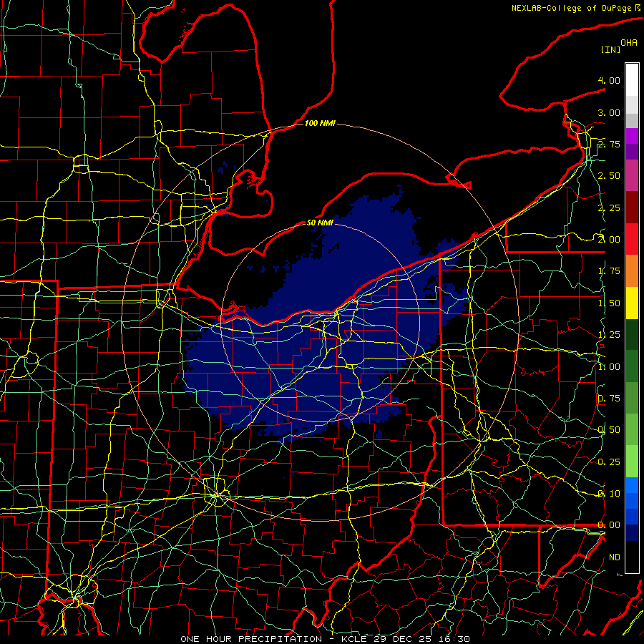Click the ONE HOUR PRECIPITATION caption text
This screenshot has height=644, width=644.
pyautogui.click(x=251, y=639)
